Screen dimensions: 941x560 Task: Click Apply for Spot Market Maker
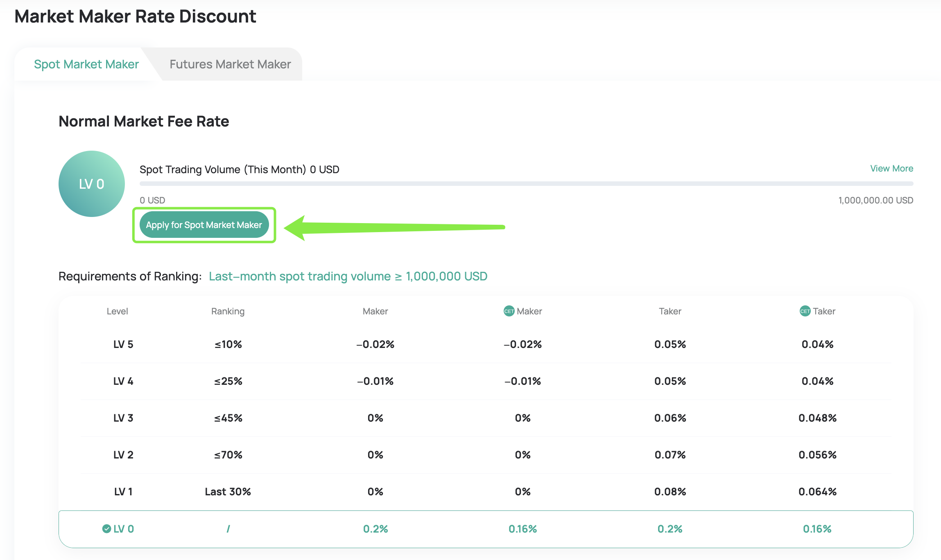tap(204, 225)
